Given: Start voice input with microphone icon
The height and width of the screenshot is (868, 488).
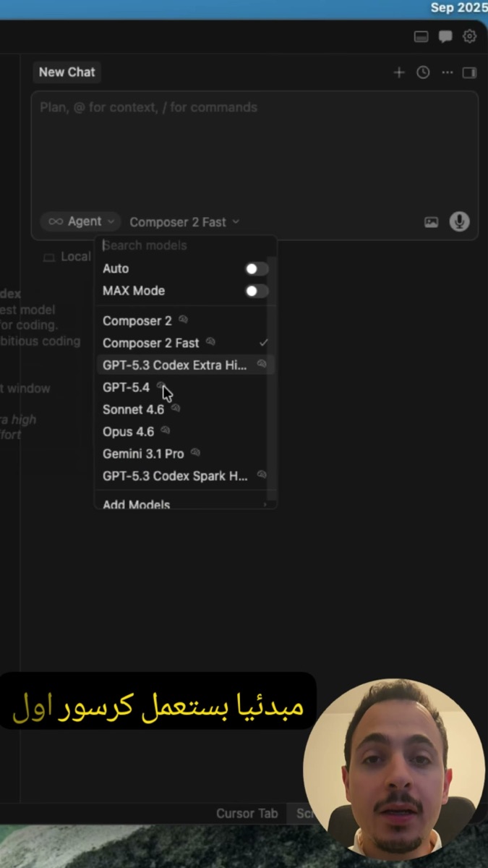Looking at the screenshot, I should 459,221.
